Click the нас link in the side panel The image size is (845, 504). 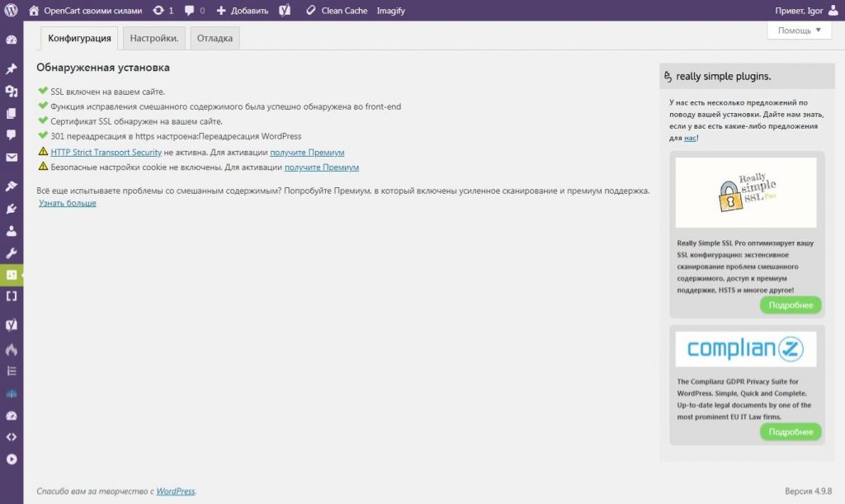pyautogui.click(x=691, y=138)
